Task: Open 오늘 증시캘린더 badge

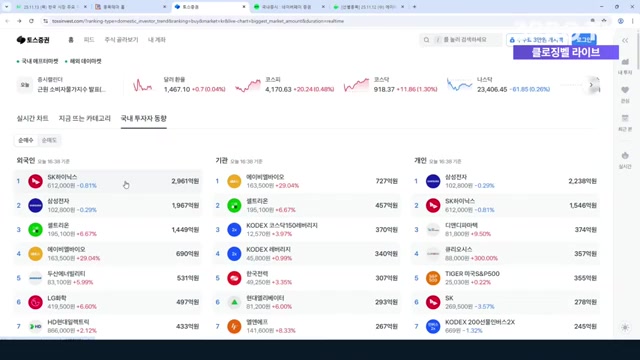Action: click(x=25, y=85)
